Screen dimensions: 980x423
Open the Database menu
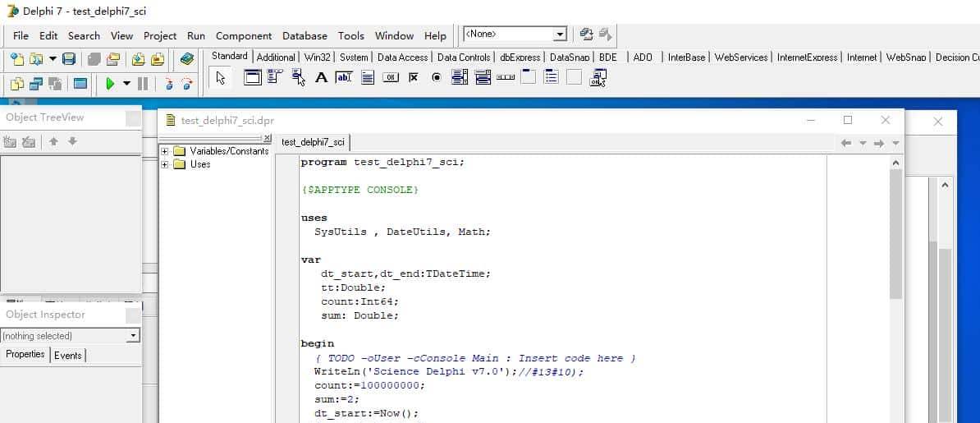coord(305,35)
